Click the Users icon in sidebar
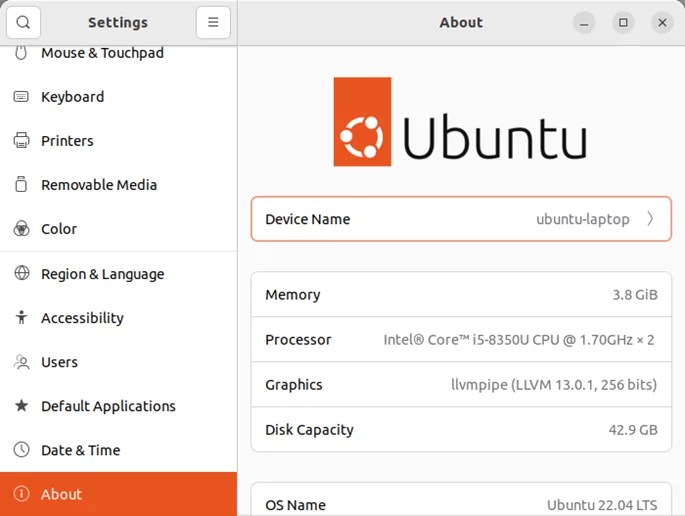Screen dimensions: 685x516 [x=21, y=362]
